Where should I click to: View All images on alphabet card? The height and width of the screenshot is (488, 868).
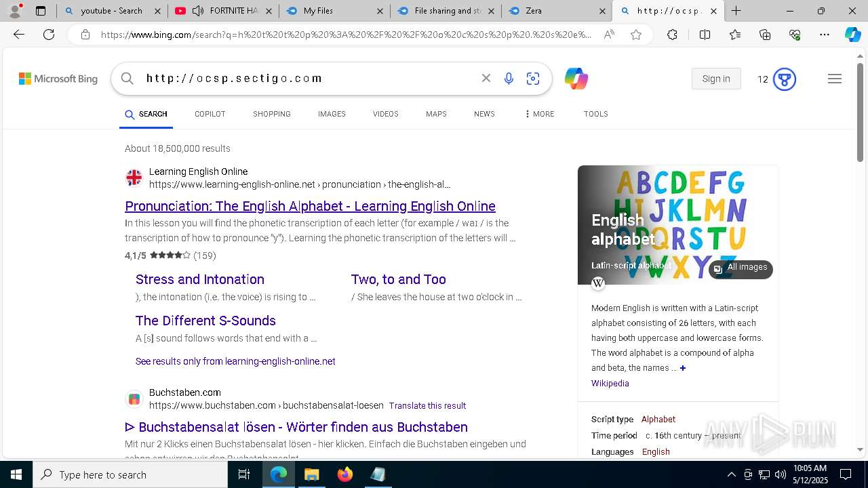pos(741,268)
